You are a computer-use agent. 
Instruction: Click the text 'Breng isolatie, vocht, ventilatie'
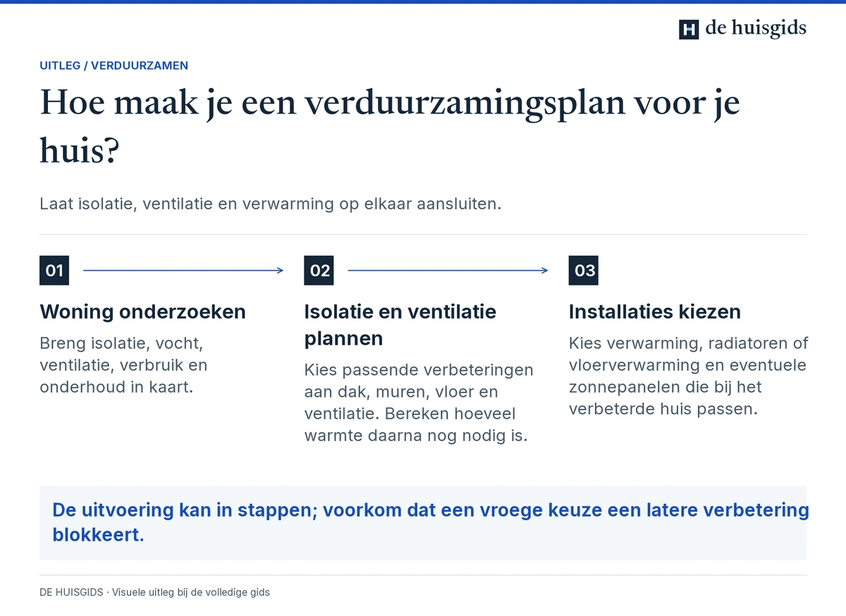click(x=124, y=365)
